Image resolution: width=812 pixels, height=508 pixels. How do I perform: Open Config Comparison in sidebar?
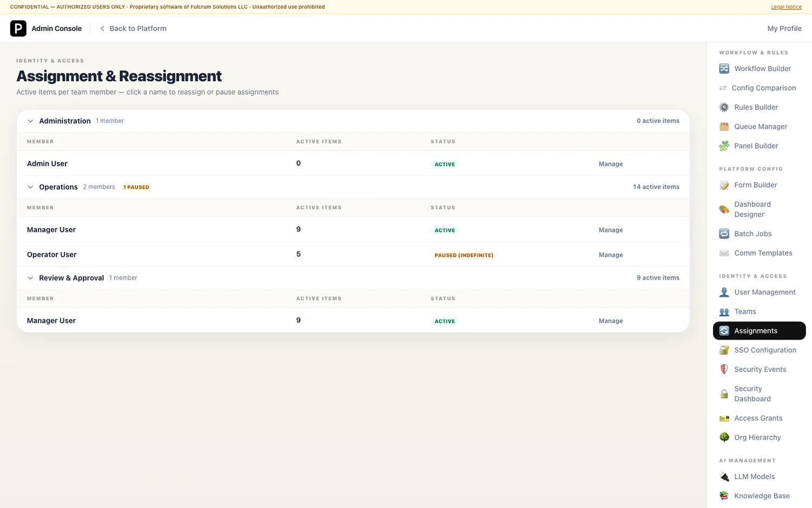click(759, 88)
